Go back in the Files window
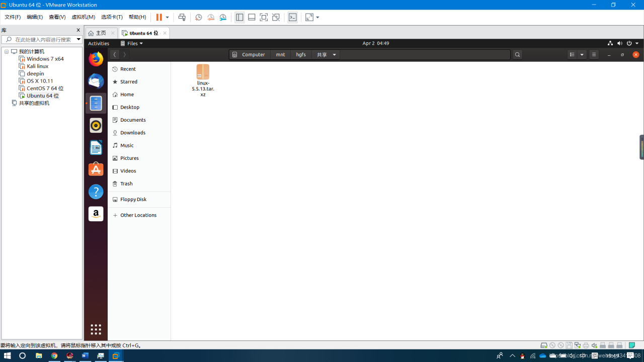The image size is (644, 362). point(115,54)
